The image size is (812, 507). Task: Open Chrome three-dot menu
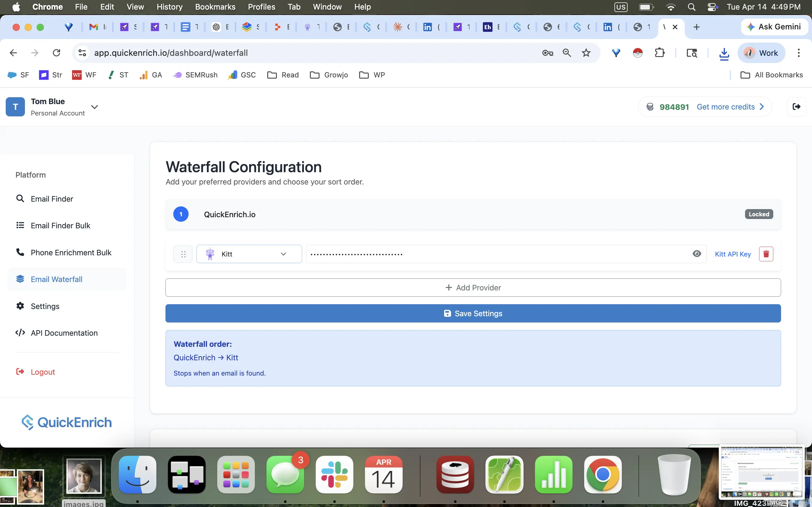tap(798, 52)
